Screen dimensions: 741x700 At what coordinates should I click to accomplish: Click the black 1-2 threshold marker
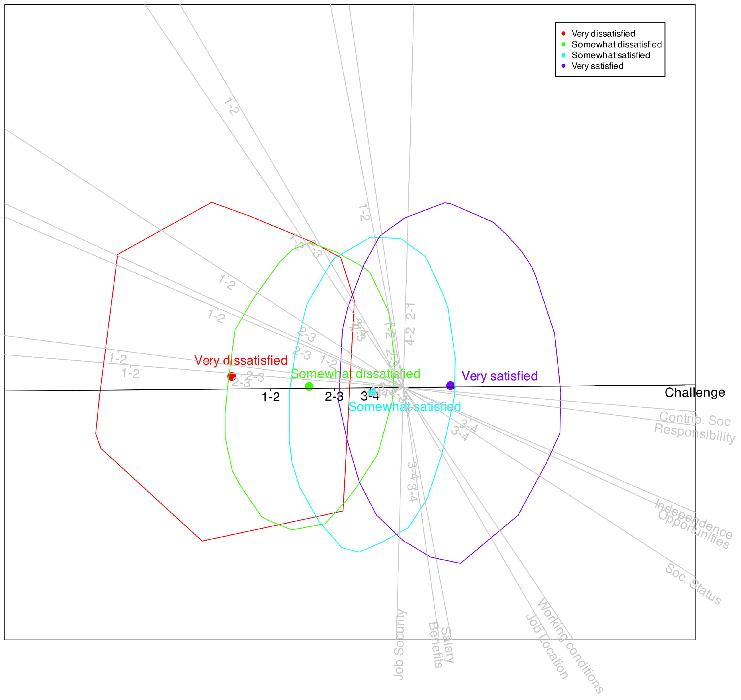click(271, 397)
